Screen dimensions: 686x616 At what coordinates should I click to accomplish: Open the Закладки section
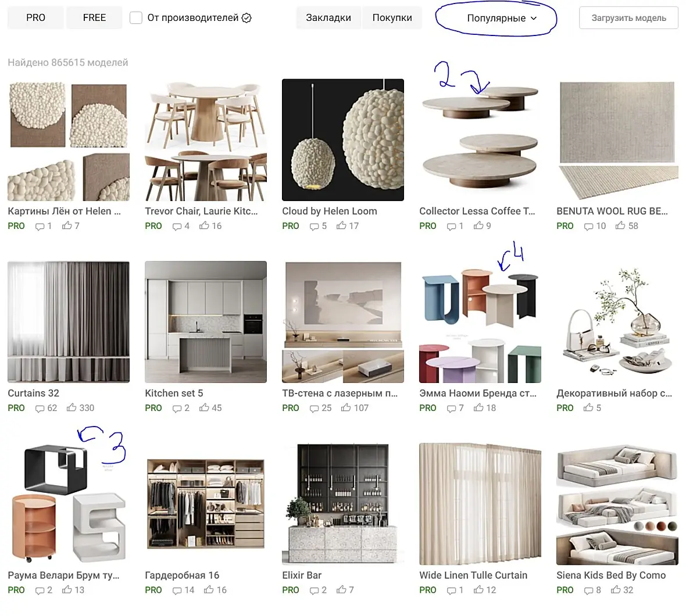pos(328,17)
